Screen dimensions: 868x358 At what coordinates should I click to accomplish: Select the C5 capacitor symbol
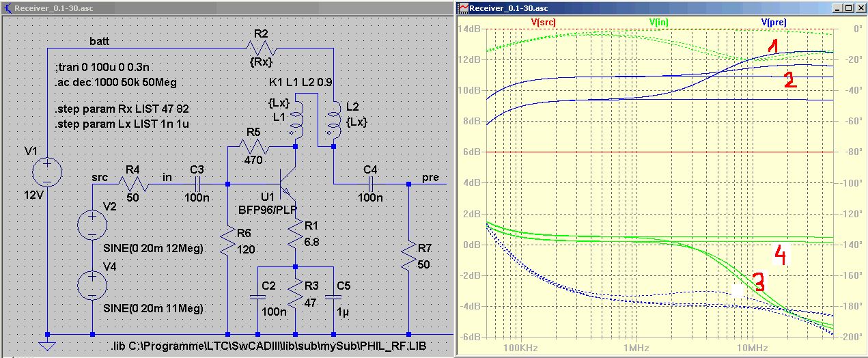tap(334, 297)
